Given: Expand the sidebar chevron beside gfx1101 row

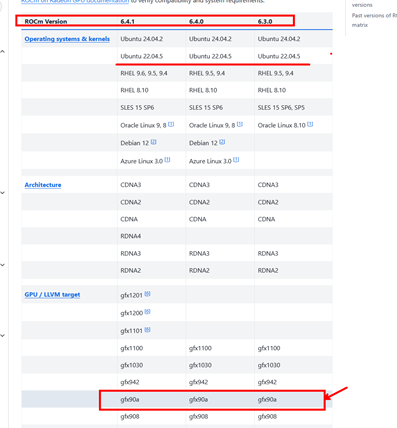Looking at the screenshot, I should (2, 336).
